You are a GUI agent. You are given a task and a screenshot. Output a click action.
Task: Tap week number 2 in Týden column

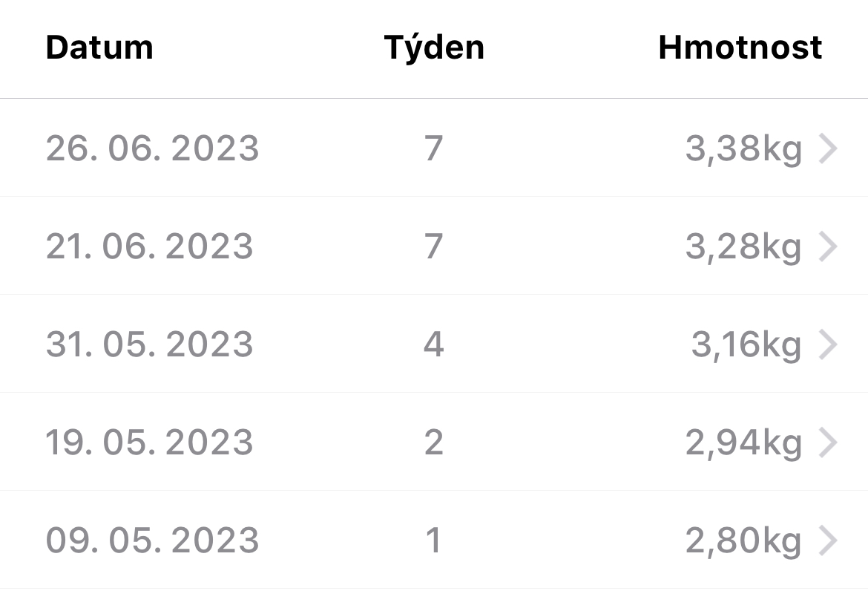coord(433,443)
